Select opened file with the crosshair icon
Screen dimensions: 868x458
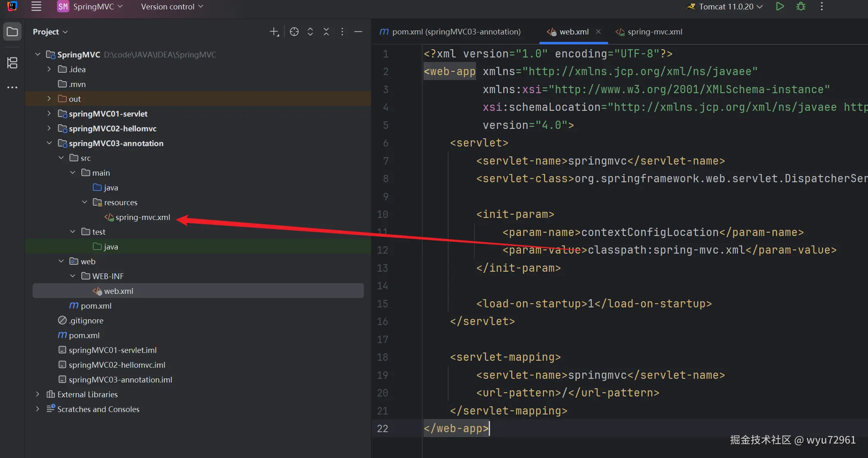point(294,32)
